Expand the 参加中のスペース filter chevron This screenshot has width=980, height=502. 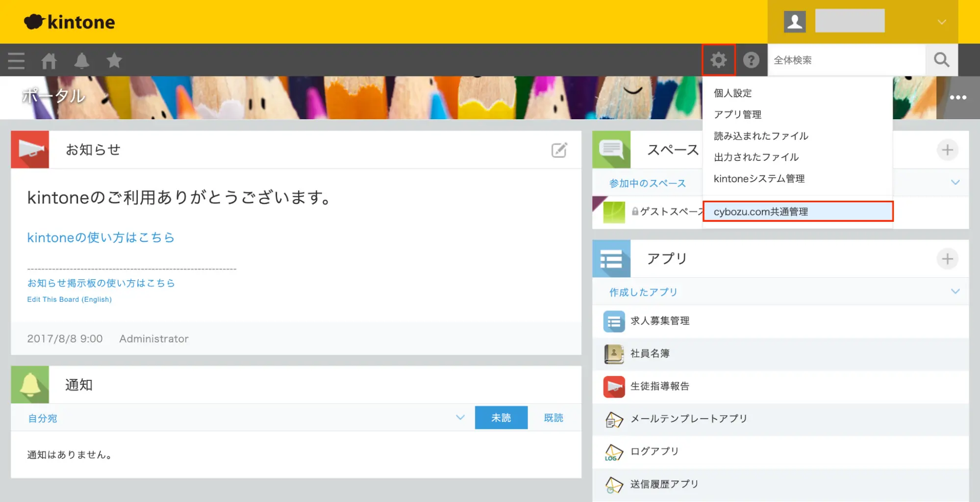(x=955, y=183)
